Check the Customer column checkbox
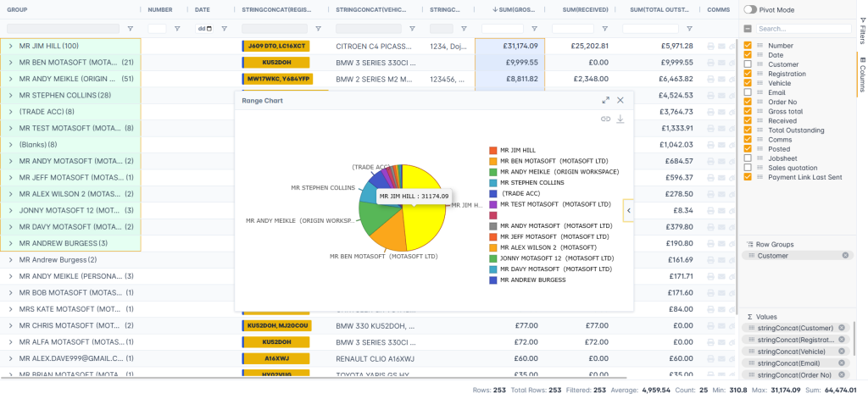This screenshot has width=868, height=399. (x=748, y=64)
